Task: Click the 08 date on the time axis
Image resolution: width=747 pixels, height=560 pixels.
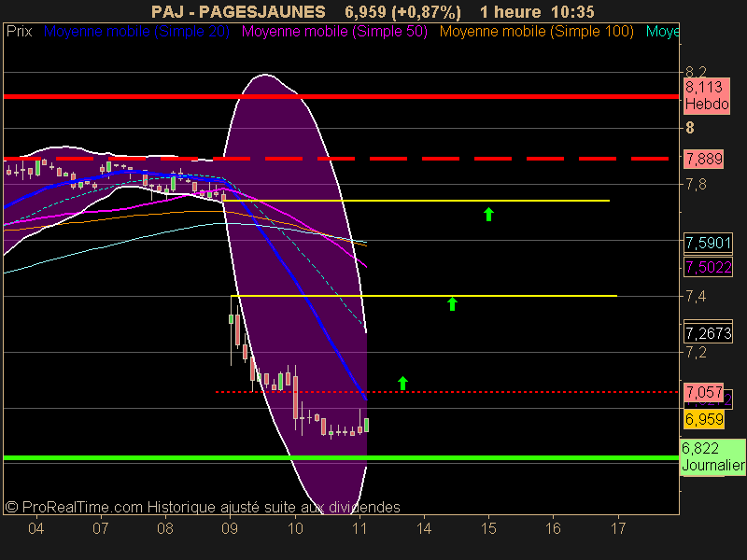Action: click(x=165, y=528)
